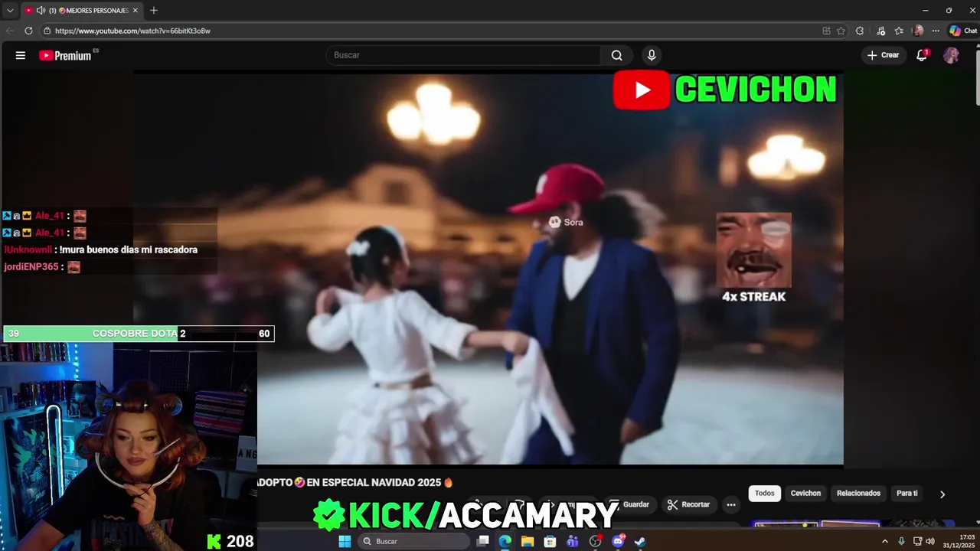Mute the tab via the speaker icon

tap(40, 11)
